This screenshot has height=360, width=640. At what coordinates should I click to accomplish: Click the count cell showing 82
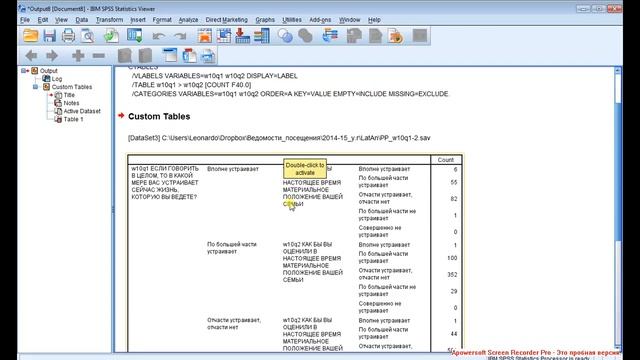453,199
